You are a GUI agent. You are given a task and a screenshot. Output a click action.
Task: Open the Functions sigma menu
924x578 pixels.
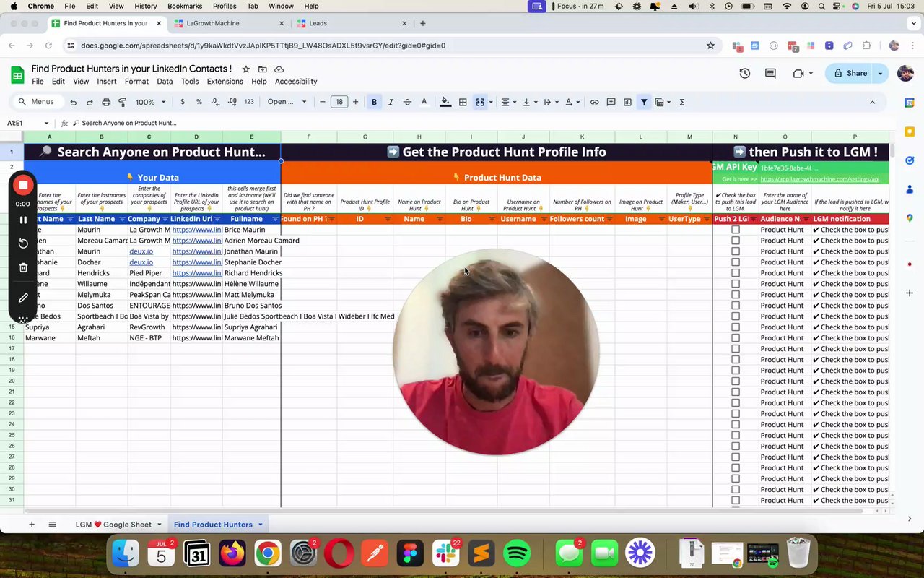[682, 102]
